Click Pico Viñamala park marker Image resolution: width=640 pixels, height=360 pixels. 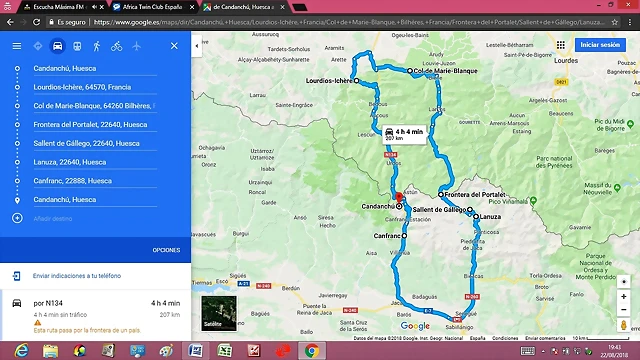point(533,201)
